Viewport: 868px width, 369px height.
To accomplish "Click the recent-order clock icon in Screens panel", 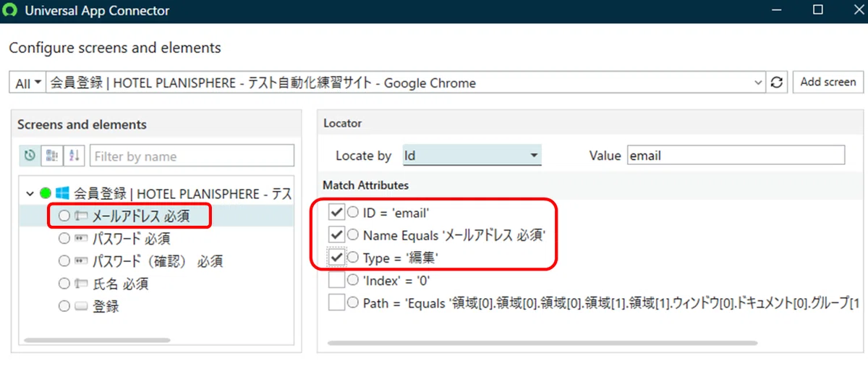I will coord(30,156).
